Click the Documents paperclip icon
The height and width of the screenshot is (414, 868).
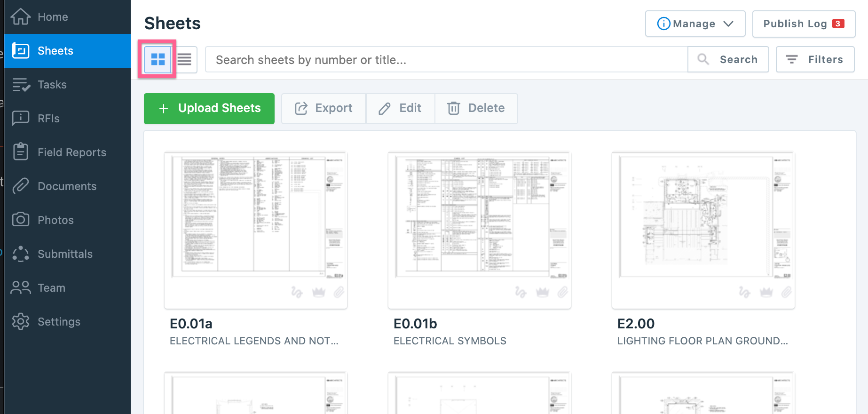[x=21, y=186]
